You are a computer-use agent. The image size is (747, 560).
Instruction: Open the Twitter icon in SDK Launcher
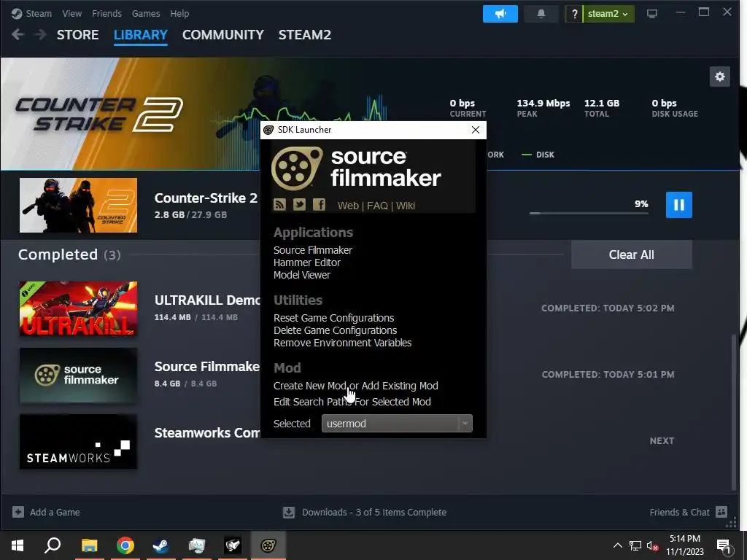point(299,205)
